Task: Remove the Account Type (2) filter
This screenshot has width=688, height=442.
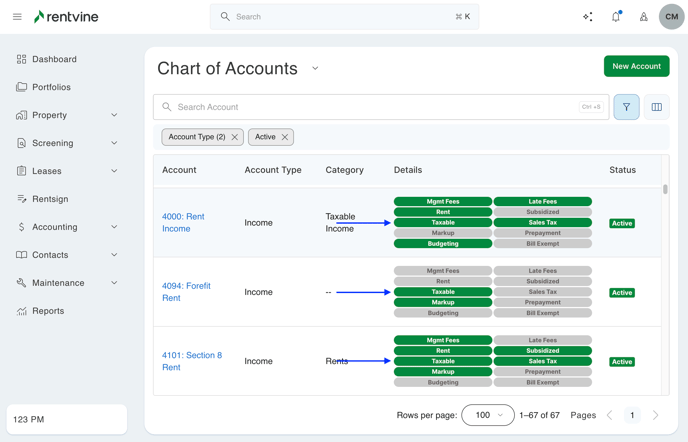Action: (x=235, y=137)
